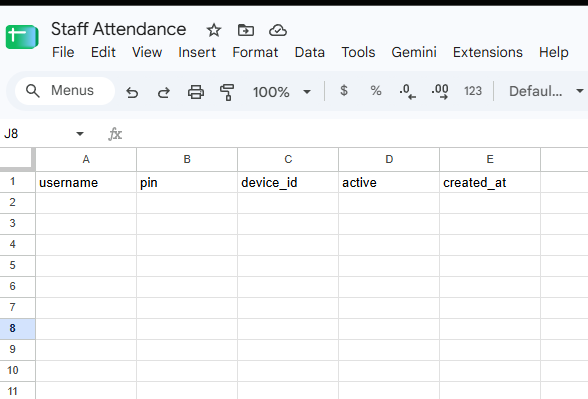Open the Tools menu
The width and height of the screenshot is (588, 399).
(358, 52)
